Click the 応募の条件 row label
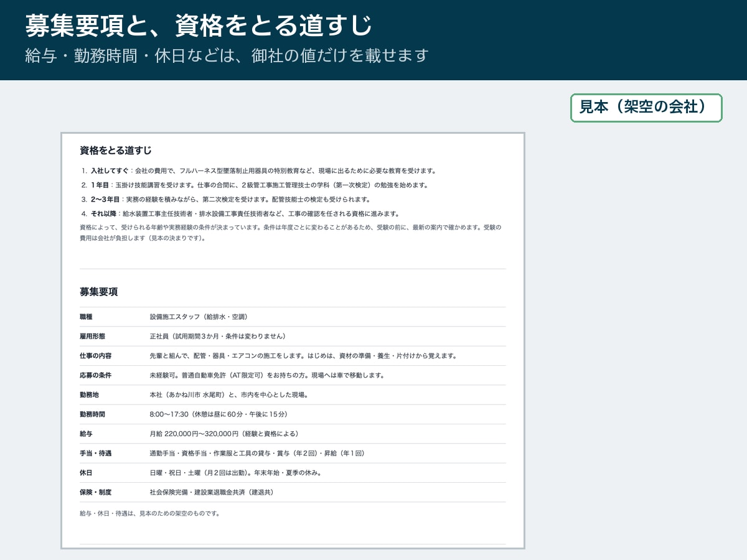This screenshot has width=747, height=560. [95, 375]
